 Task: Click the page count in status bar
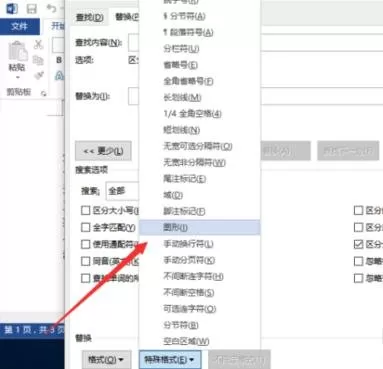34,330
